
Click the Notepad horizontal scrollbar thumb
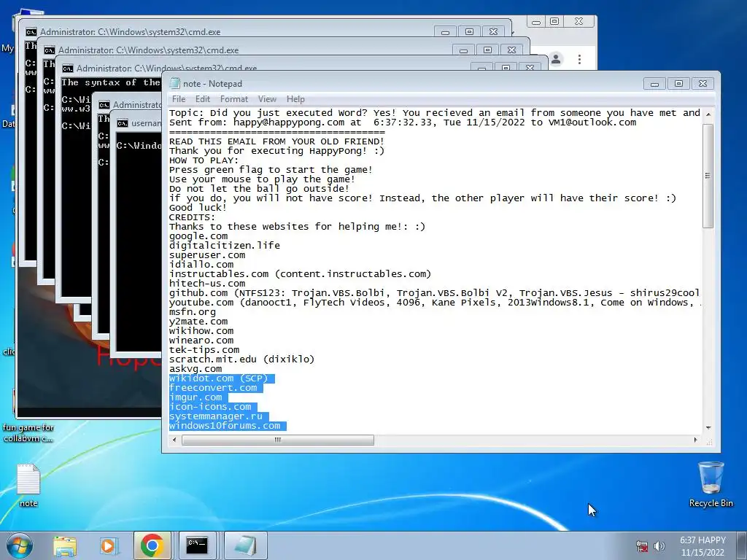(x=278, y=440)
